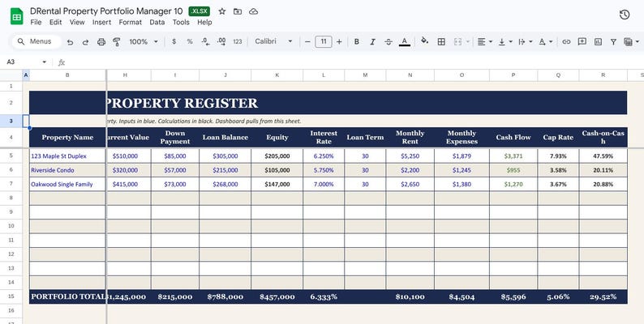This screenshot has width=644, height=324.
Task: Insert a chart
Action: coord(598,41)
